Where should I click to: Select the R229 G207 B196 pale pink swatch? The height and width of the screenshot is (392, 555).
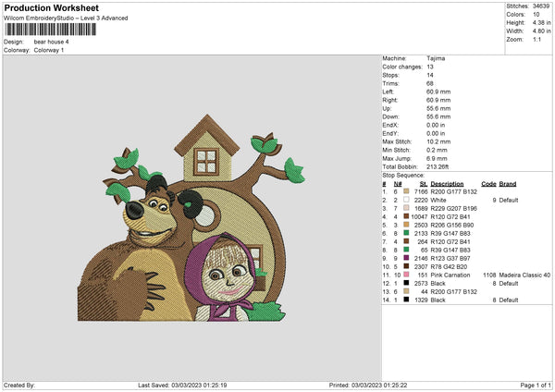pyautogui.click(x=406, y=208)
